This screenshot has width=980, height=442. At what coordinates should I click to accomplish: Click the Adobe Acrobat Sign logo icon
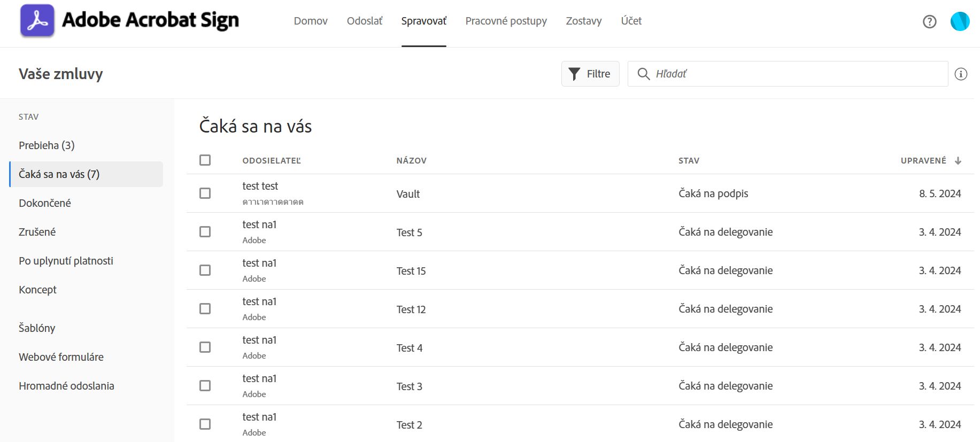click(37, 21)
